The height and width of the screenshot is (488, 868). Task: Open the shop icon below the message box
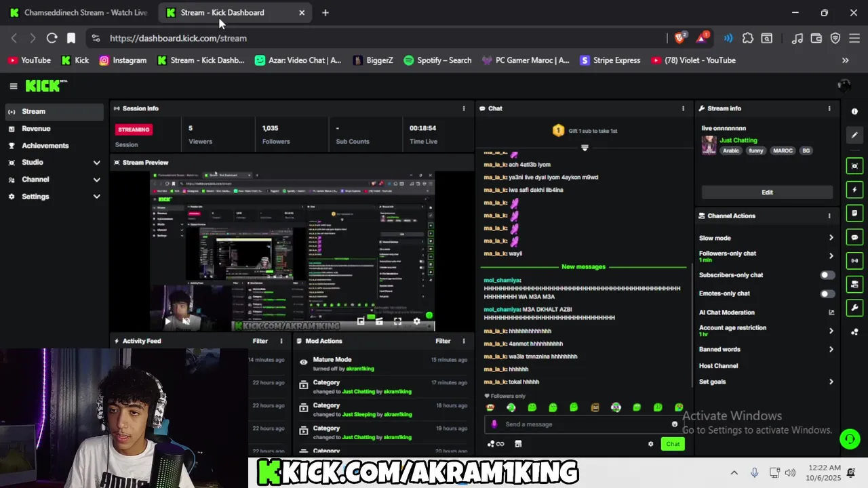click(x=518, y=444)
